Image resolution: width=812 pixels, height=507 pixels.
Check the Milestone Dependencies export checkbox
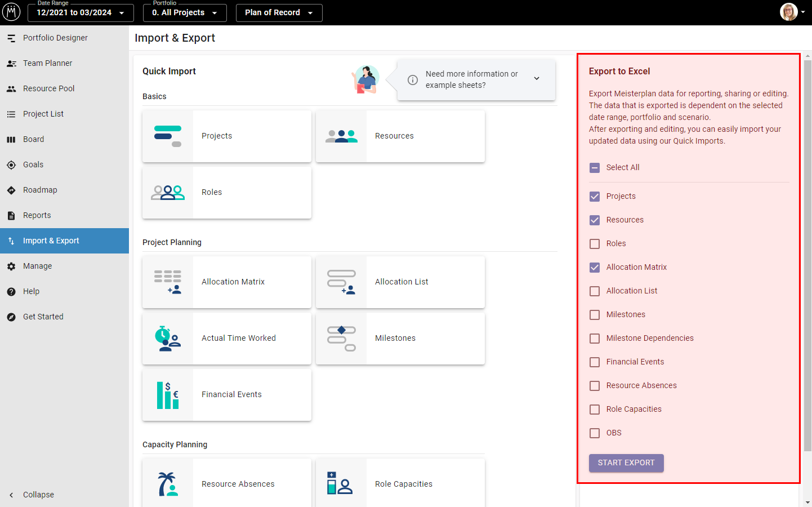tap(595, 339)
